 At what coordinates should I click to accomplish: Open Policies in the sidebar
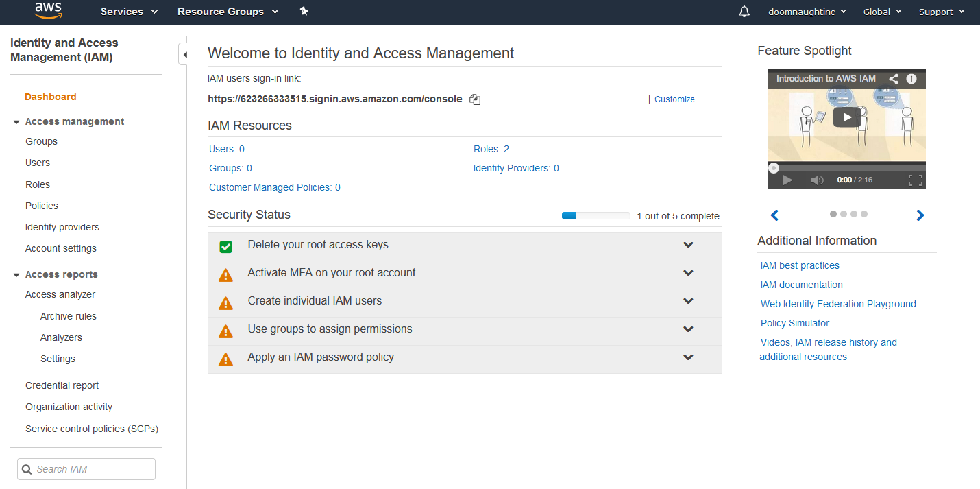pos(42,206)
